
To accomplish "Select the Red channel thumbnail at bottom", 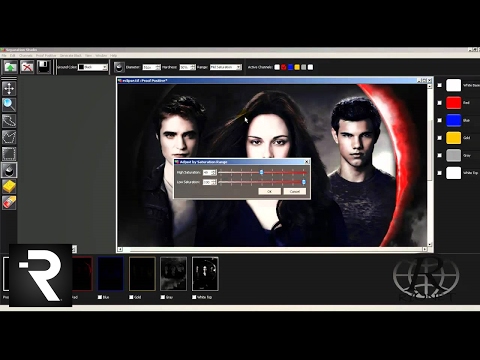I will pyautogui.click(x=82, y=274).
